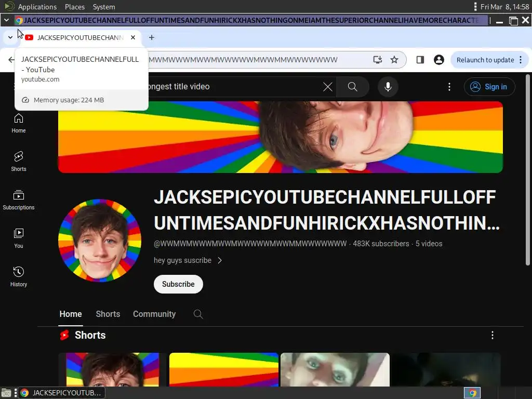Clear the YouTube search text
The width and height of the screenshot is (532, 399).
point(328,87)
